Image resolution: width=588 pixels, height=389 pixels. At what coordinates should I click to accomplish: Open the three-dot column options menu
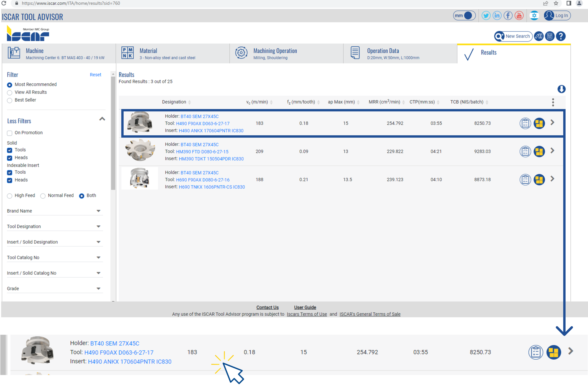point(553,102)
